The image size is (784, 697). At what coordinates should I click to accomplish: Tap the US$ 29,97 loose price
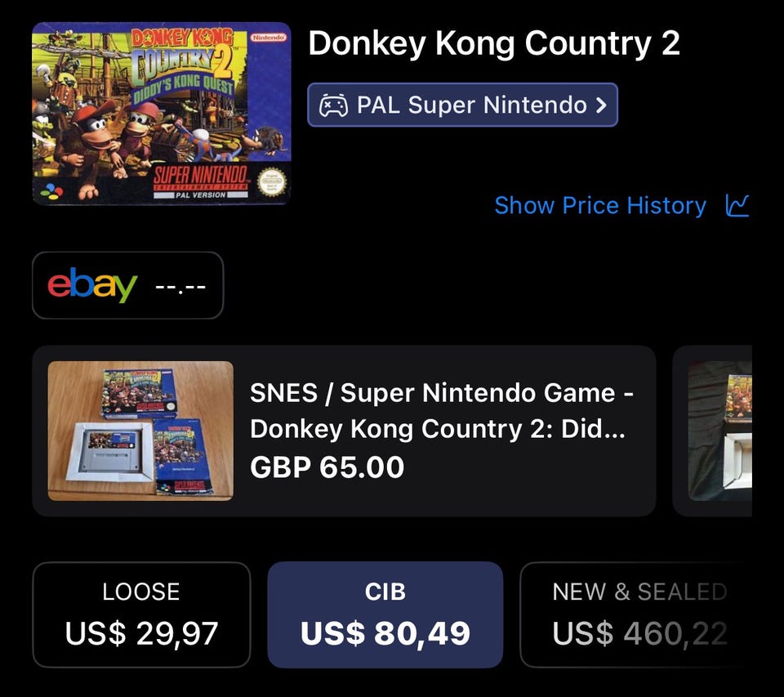(141, 633)
